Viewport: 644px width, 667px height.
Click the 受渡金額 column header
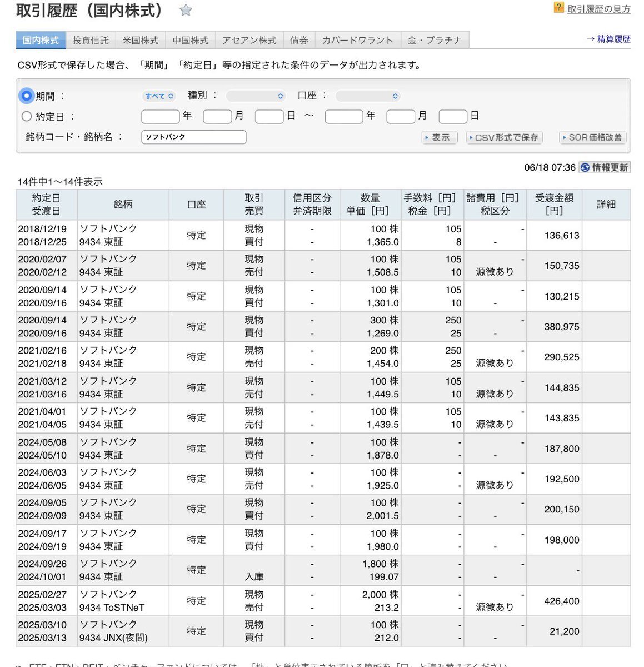pyautogui.click(x=554, y=205)
